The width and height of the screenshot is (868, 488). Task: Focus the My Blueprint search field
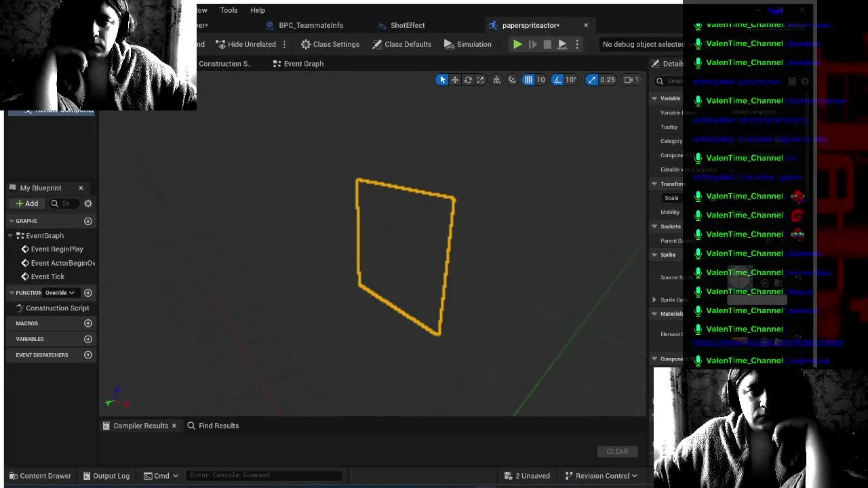tap(65, 203)
